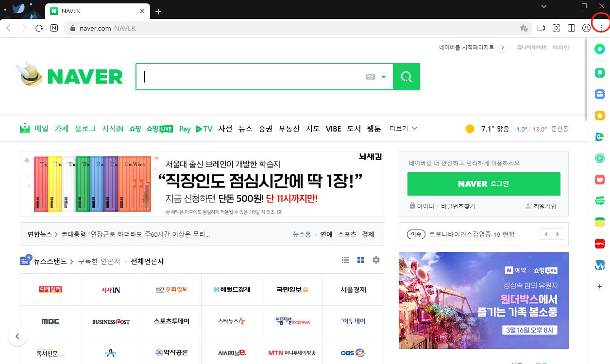Open the MBC newsstand logo
This screenshot has width=610, height=364.
coord(51,321)
